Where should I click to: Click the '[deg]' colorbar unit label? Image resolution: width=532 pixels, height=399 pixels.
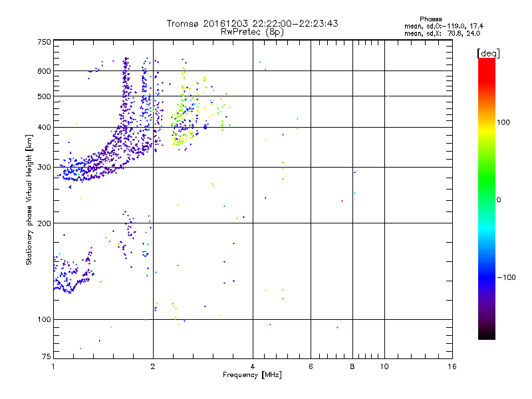click(x=488, y=53)
